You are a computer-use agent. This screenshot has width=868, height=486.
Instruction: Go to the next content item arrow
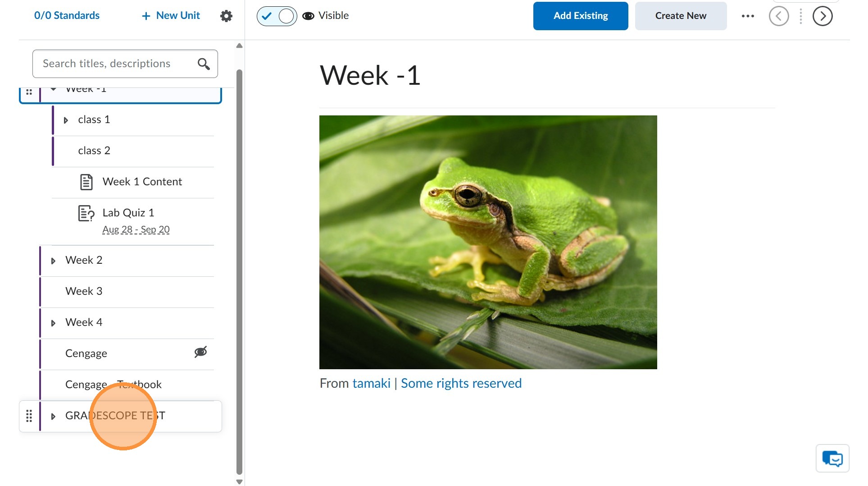822,16
